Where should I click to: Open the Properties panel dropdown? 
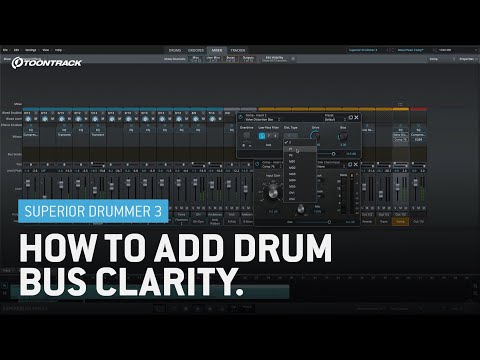(468, 59)
